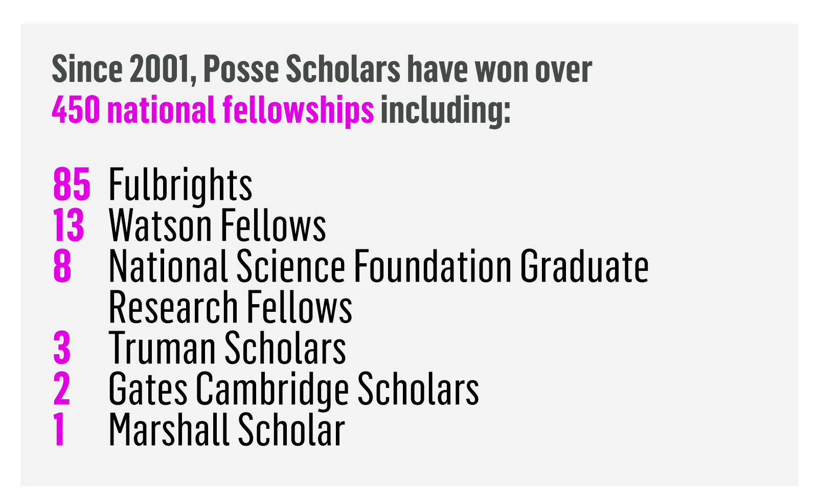Click the "Fulbrights" label
This screenshot has height=504, width=818.
[x=180, y=185]
